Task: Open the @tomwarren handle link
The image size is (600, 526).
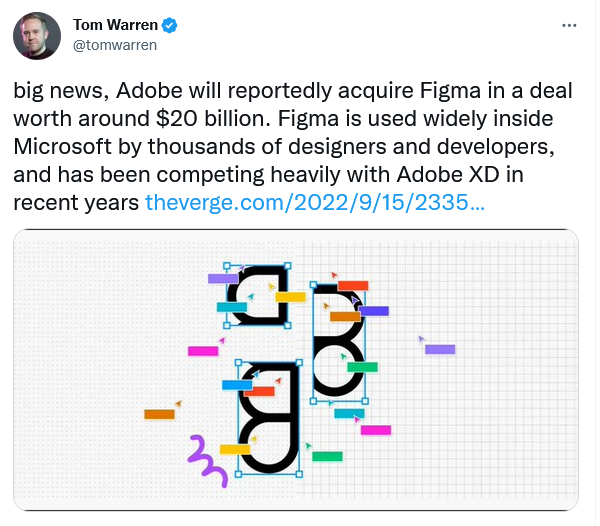Action: tap(115, 45)
